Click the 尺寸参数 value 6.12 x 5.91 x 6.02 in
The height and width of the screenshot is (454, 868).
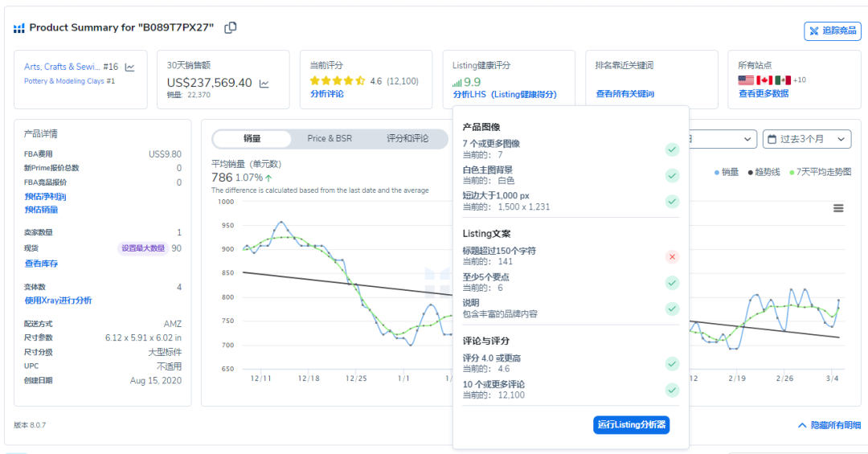(143, 337)
